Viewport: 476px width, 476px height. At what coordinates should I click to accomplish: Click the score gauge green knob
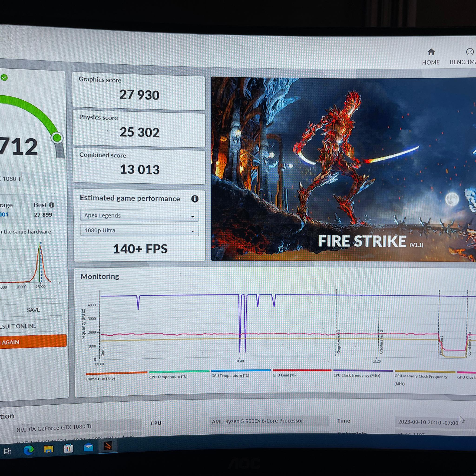tap(57, 138)
